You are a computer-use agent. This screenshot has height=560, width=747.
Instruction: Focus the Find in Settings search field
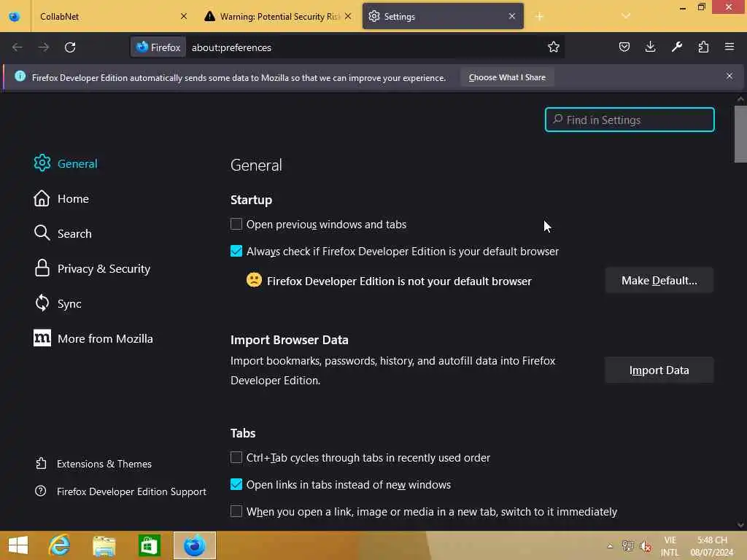click(630, 120)
